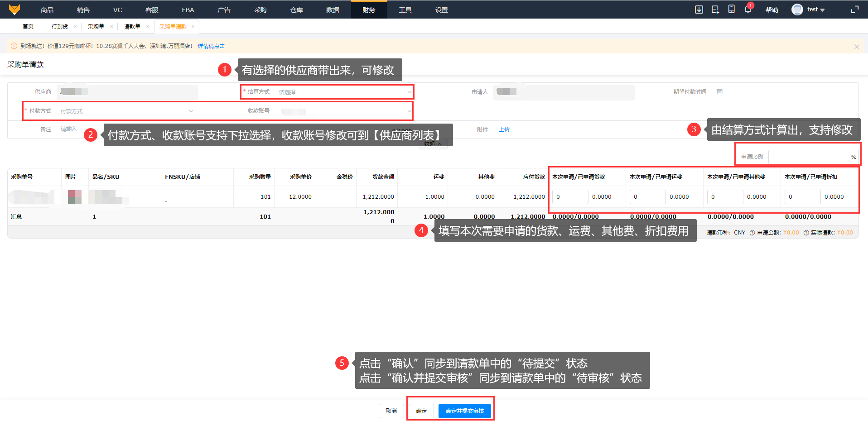Click the 帮助 help link
This screenshot has width=868, height=421.
(772, 10)
